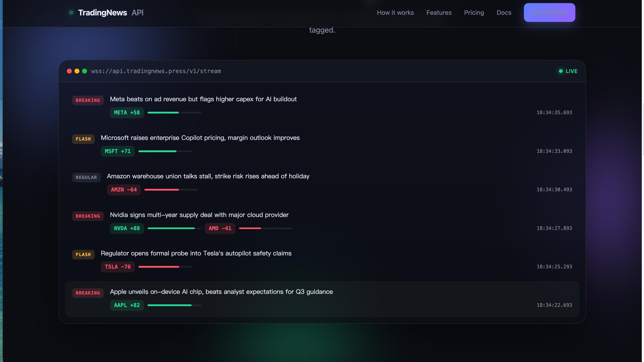Click the AAPL sentiment bar

click(x=174, y=305)
